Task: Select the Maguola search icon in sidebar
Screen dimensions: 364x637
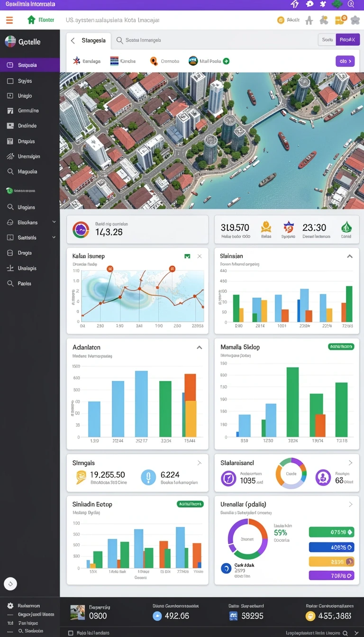Action: (10, 172)
